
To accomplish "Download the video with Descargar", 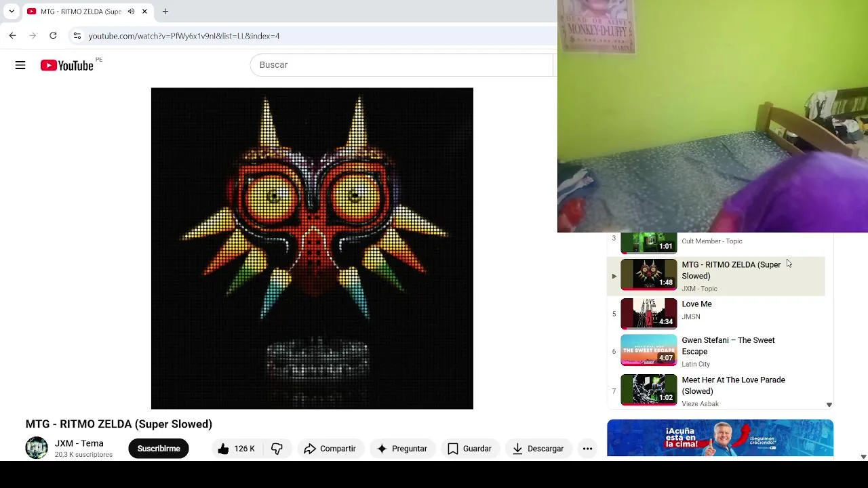I will [538, 449].
